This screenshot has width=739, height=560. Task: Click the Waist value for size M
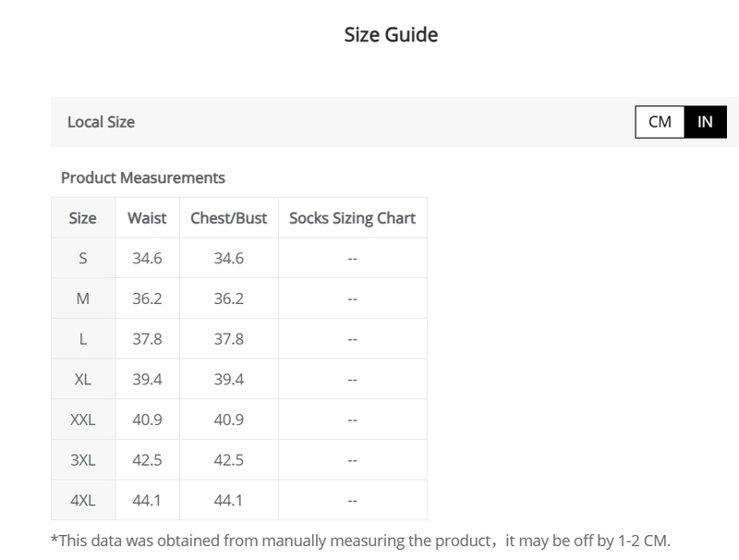147,299
